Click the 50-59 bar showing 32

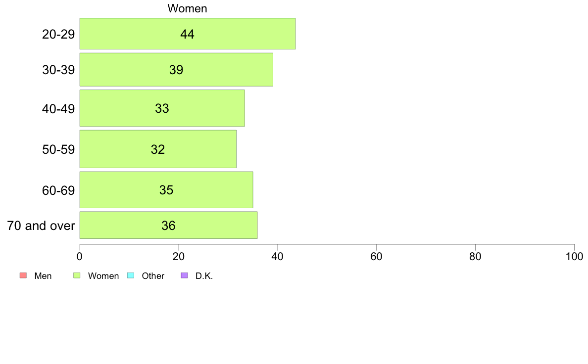point(158,149)
